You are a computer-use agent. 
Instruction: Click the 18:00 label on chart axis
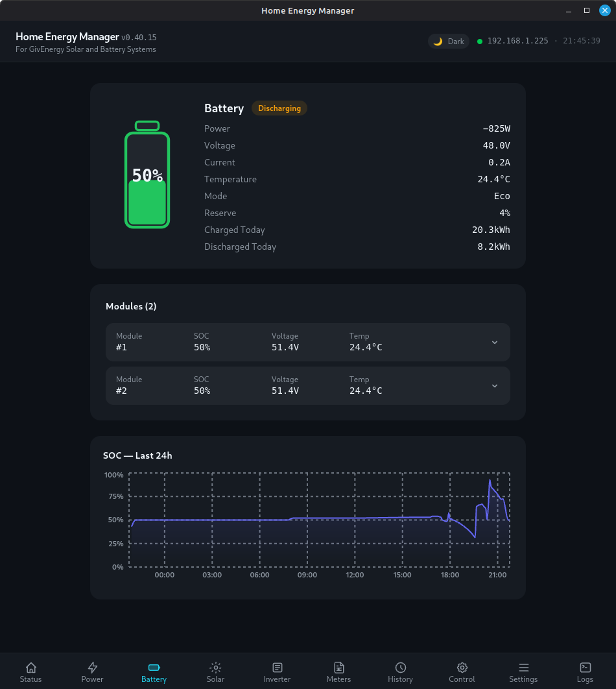tap(450, 575)
